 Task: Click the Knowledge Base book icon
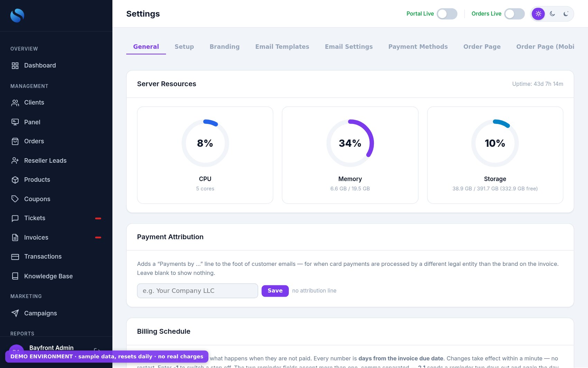pos(15,276)
